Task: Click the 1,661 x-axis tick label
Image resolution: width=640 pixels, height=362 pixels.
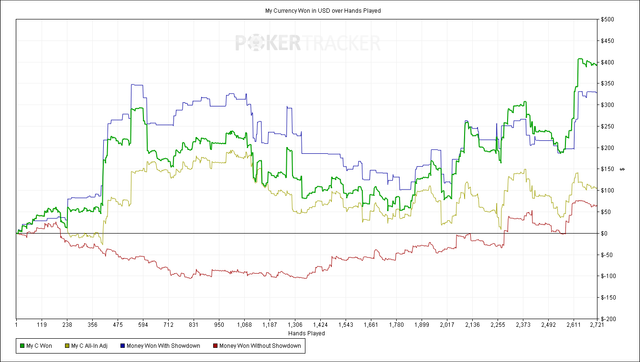Action: pos(371,325)
